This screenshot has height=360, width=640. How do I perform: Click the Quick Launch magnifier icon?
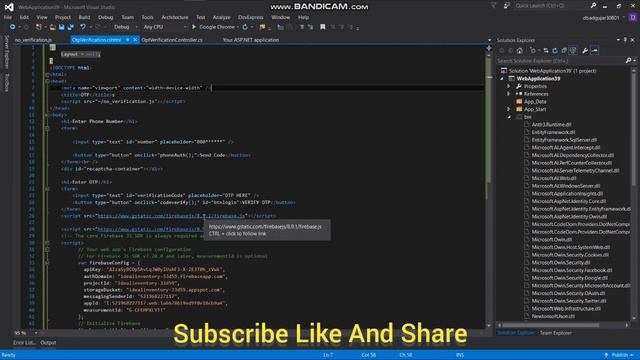(593, 5)
